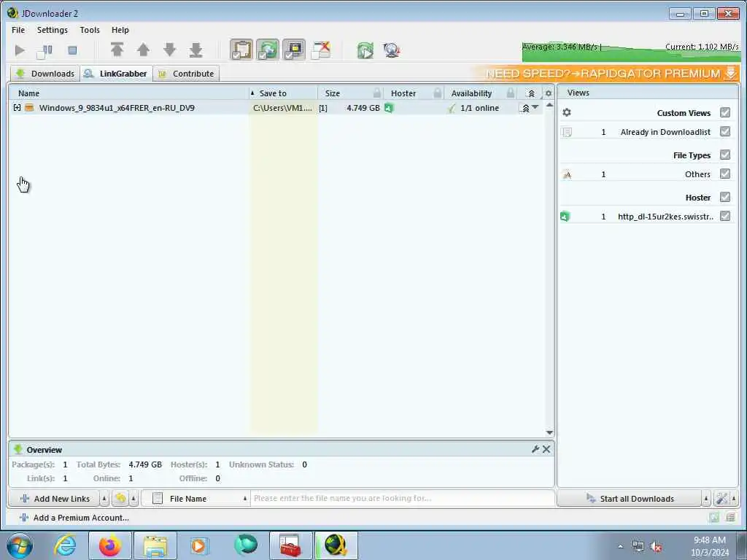747x560 pixels.
Task: Open the Tools menu
Action: pyautogui.click(x=90, y=30)
